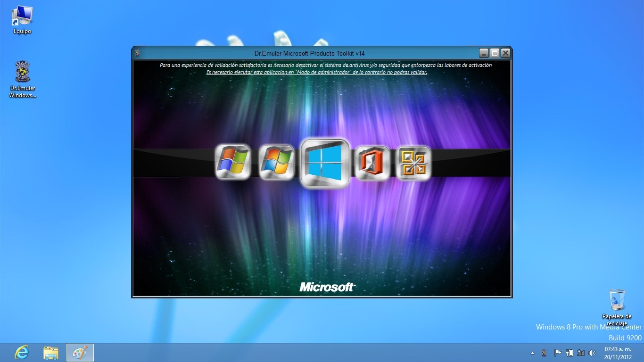This screenshot has height=362, width=644.
Task: Click the underlined 'Modo de administrador' notice
Action: click(x=317, y=72)
